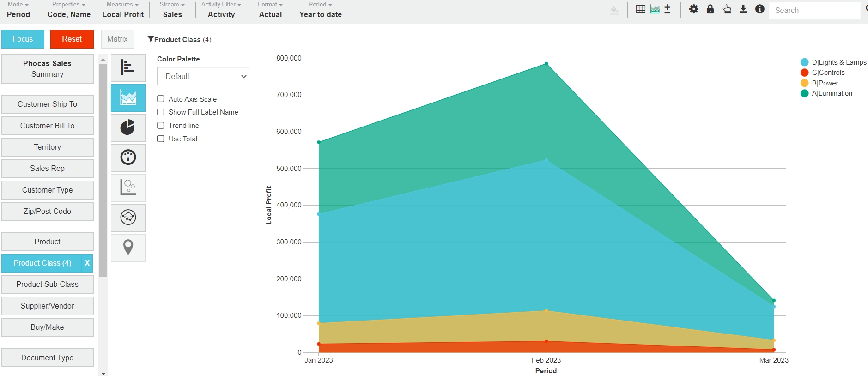Click the Customer Ship To button

(47, 104)
